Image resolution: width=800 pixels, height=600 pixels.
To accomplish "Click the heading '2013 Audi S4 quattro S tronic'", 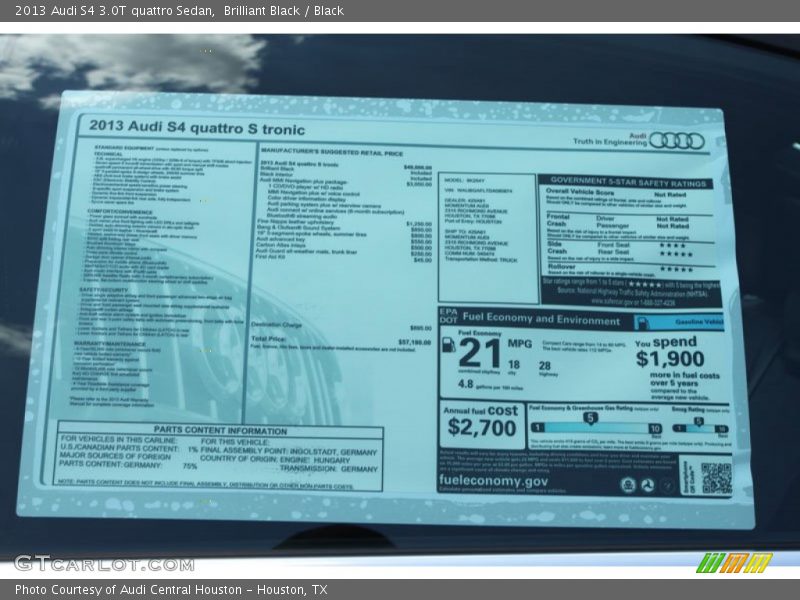I will pyautogui.click(x=197, y=128).
